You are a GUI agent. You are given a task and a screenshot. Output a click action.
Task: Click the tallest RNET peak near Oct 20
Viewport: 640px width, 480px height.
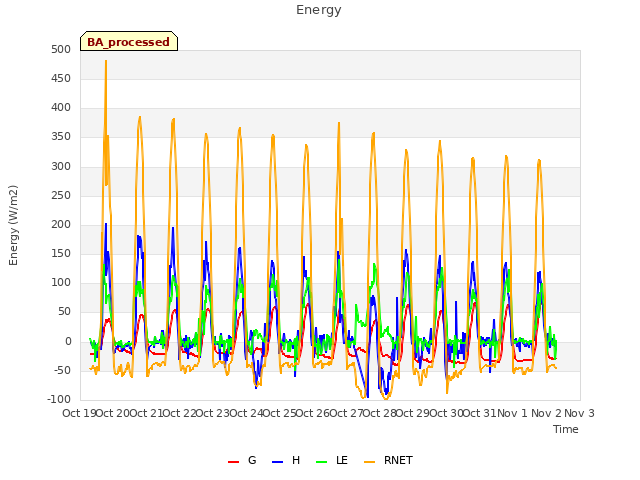(106, 62)
